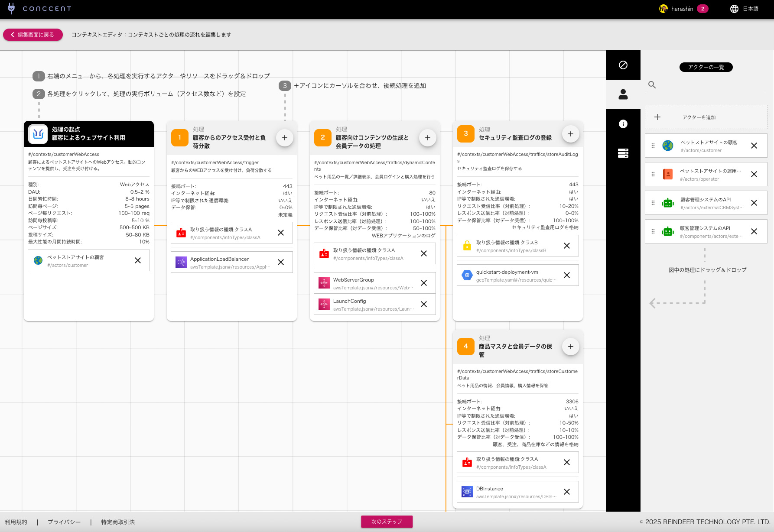Add follow-up step to process 1

(284, 138)
